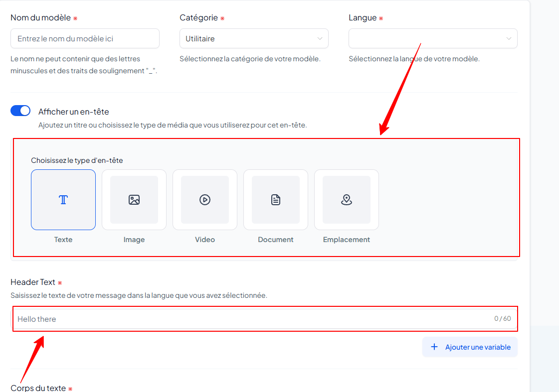559x392 pixels.
Task: Focus the Nom du modèle input field
Action: (85, 38)
